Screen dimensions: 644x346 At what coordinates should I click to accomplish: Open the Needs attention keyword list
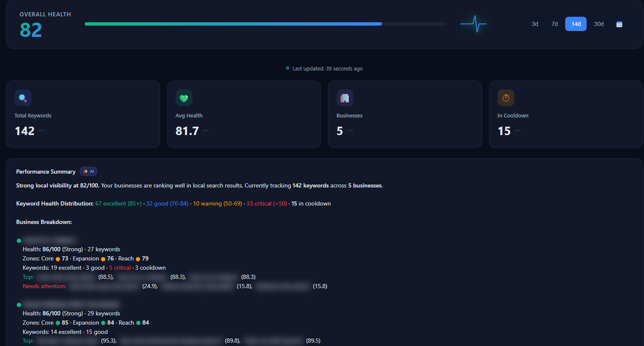pos(44,286)
